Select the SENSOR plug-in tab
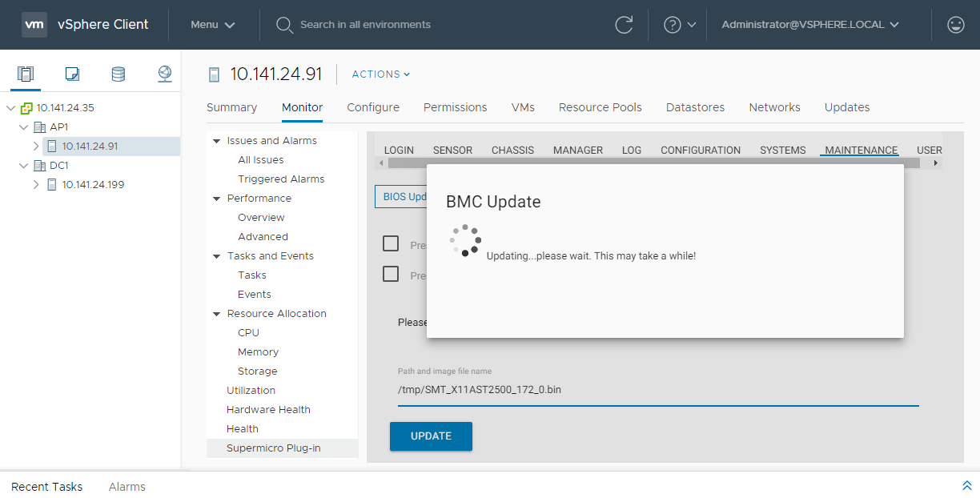This screenshot has height=498, width=980. (452, 150)
